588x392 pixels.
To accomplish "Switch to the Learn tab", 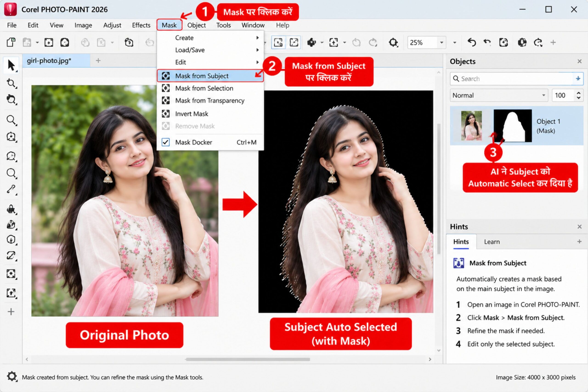I will click(492, 242).
